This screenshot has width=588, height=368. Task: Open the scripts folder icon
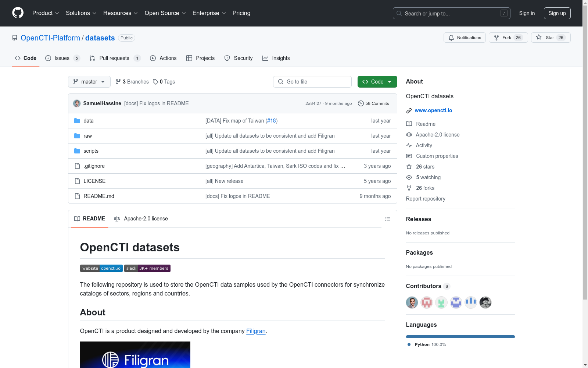click(x=77, y=151)
